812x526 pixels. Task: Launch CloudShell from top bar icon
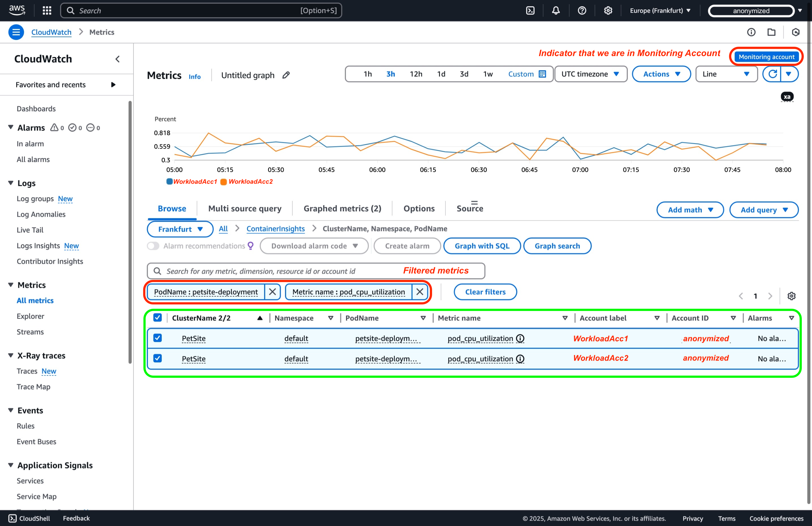pyautogui.click(x=530, y=10)
